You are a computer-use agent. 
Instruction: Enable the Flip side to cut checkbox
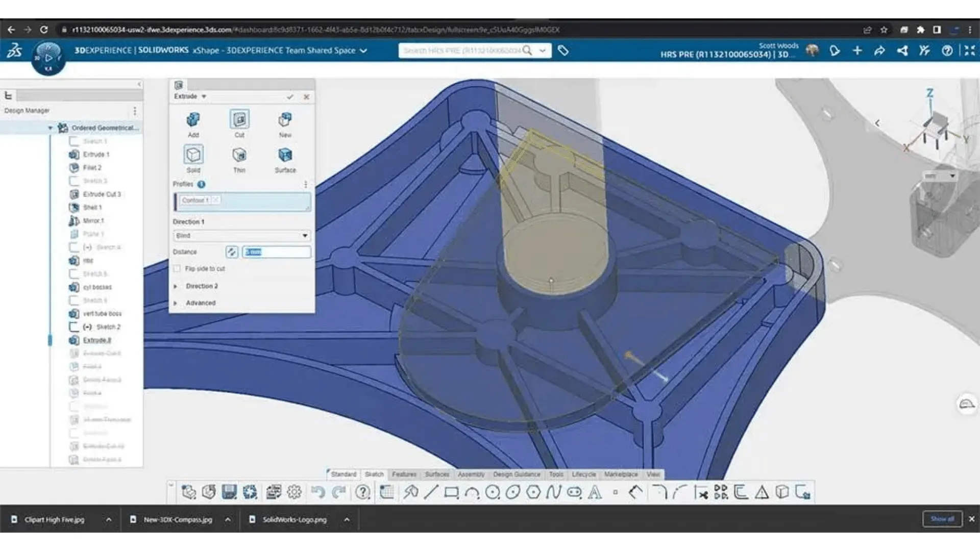click(x=177, y=268)
